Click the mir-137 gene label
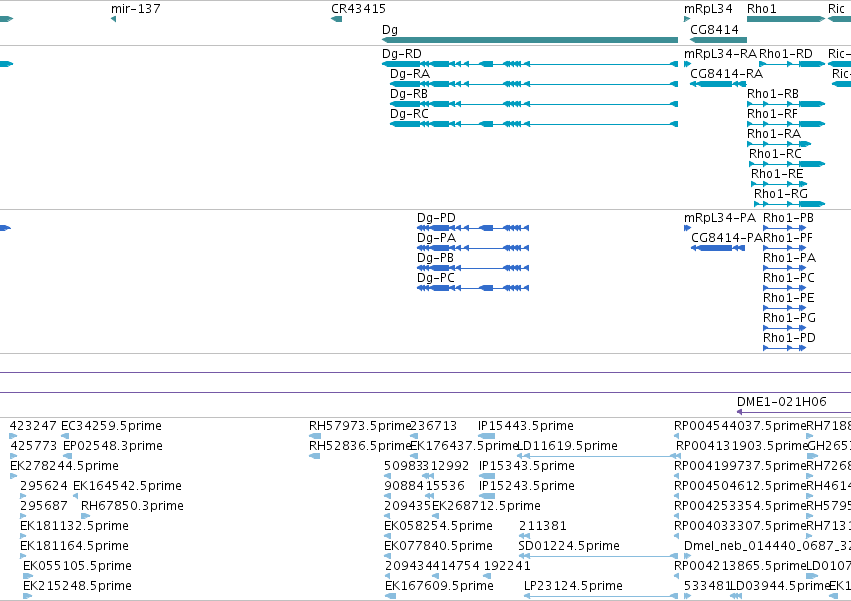The image size is (851, 601). pyautogui.click(x=136, y=9)
